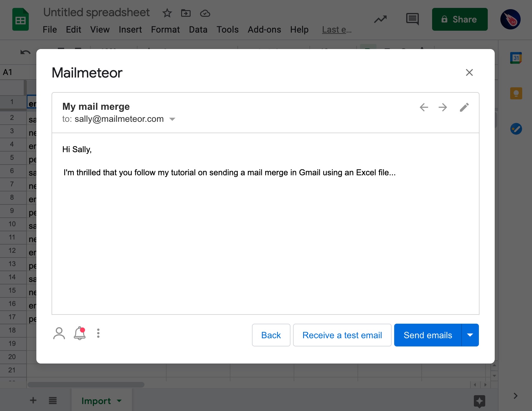
Task: Add a new sheet
Action: click(33, 401)
